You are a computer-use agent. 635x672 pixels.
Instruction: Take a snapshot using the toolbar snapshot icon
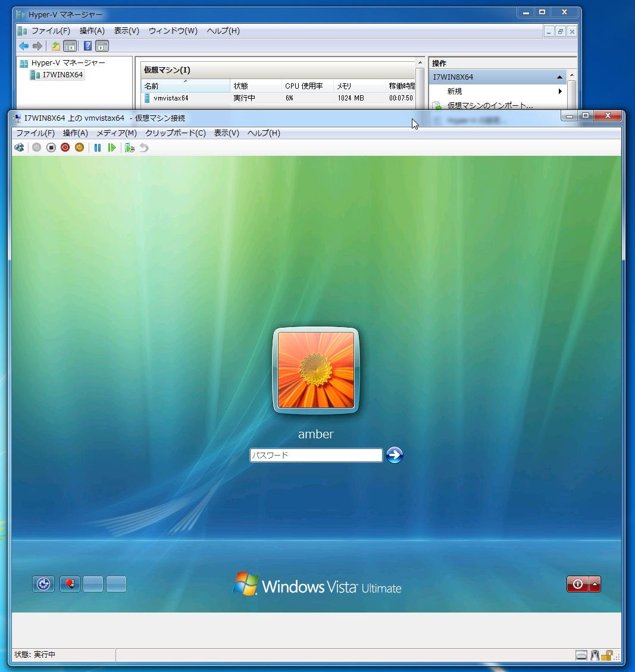coord(130,148)
